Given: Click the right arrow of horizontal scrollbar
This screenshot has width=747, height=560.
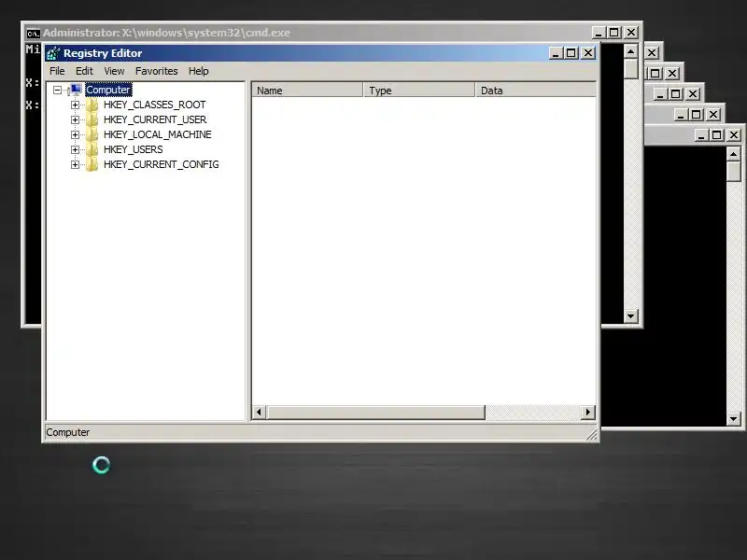Looking at the screenshot, I should click(588, 413).
